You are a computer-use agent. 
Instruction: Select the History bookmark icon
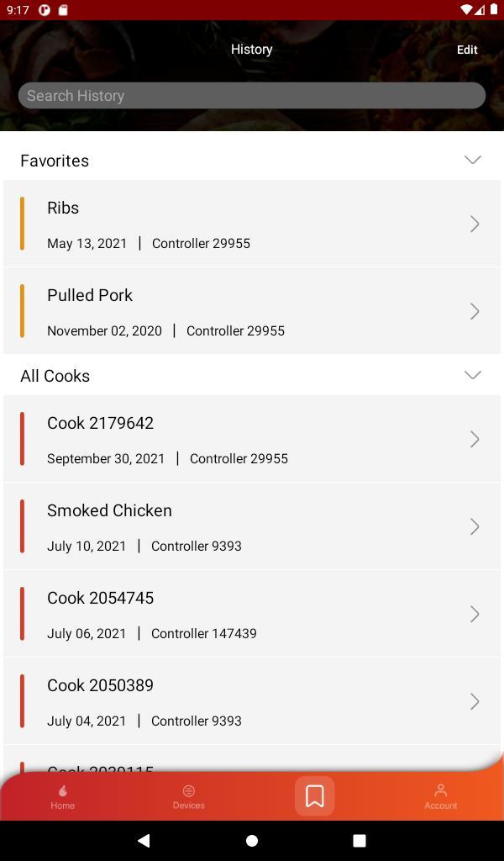pos(315,796)
